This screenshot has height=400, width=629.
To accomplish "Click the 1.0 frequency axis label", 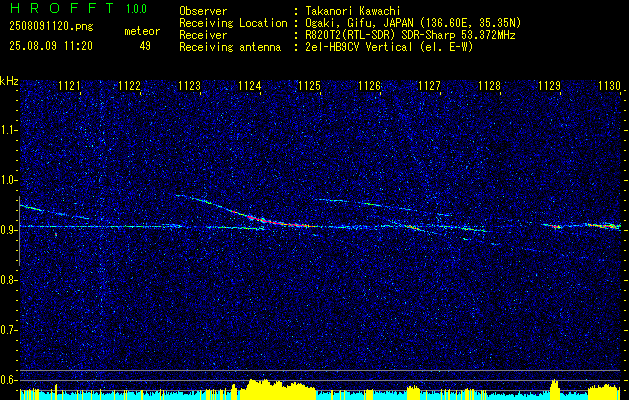I will 7,181.
